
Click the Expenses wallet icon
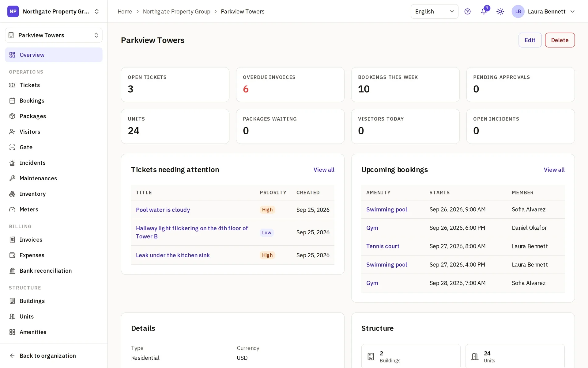point(12,255)
